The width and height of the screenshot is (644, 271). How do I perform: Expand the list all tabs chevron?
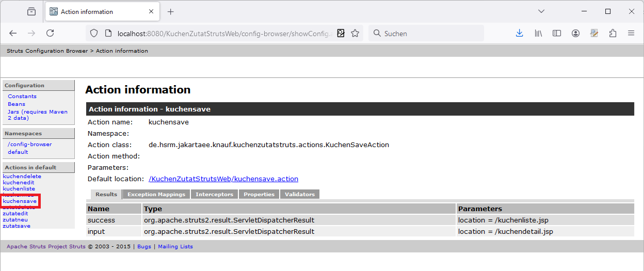[x=541, y=11]
